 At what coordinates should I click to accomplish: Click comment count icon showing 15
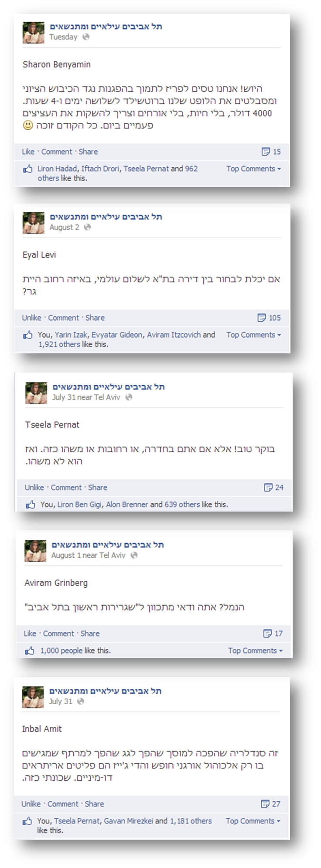(x=266, y=152)
